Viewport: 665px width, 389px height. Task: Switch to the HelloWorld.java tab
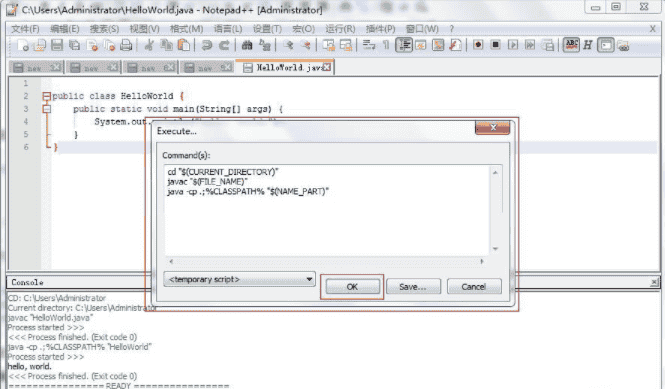pos(285,67)
